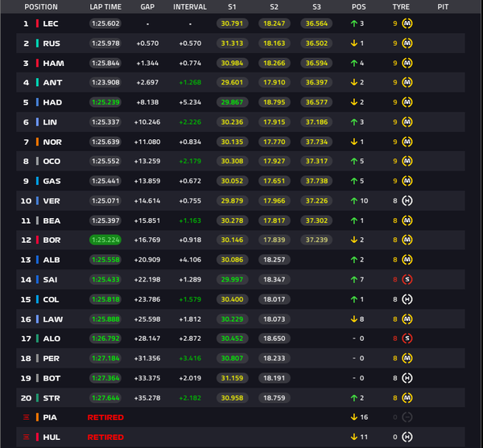Click the red retired icon beside PIA
Screen dimensions: 483x448
pyautogui.click(x=27, y=417)
